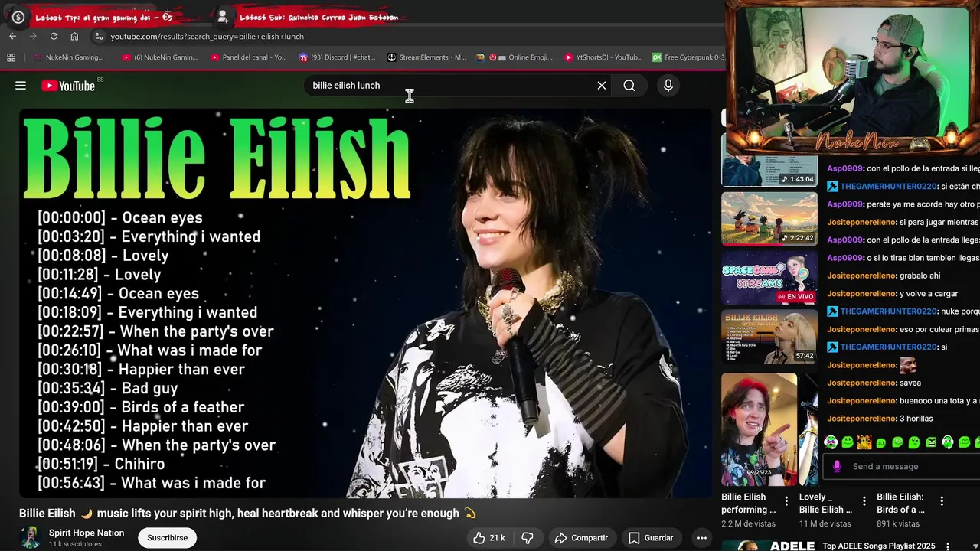The image size is (980, 551).
Task: Open the 57:42 Billie Eilish playlist thumbnail
Action: (769, 337)
